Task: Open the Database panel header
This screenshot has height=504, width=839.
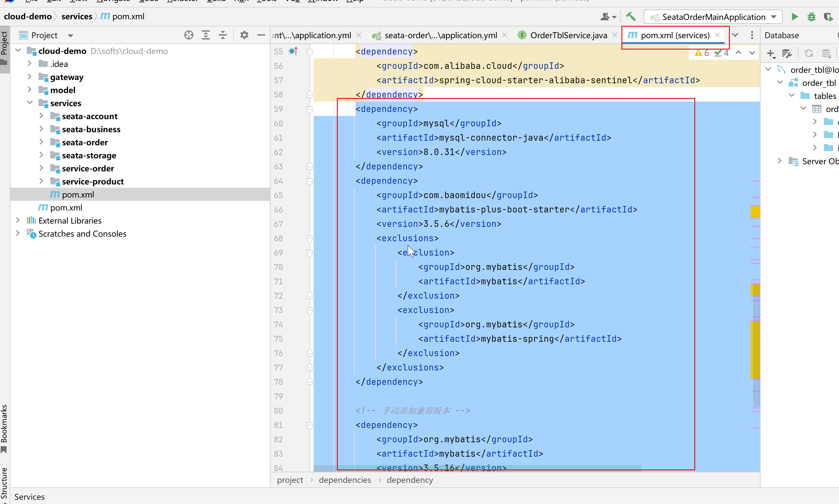Action: (781, 35)
